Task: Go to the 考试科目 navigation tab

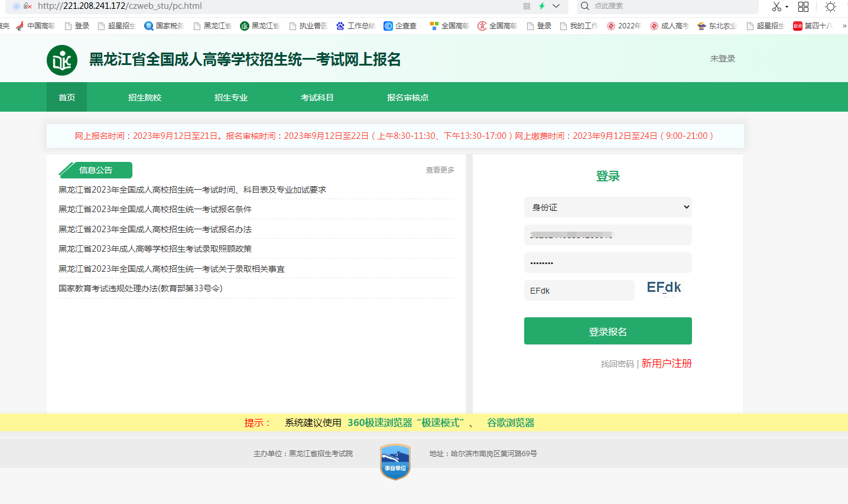Action: [317, 97]
